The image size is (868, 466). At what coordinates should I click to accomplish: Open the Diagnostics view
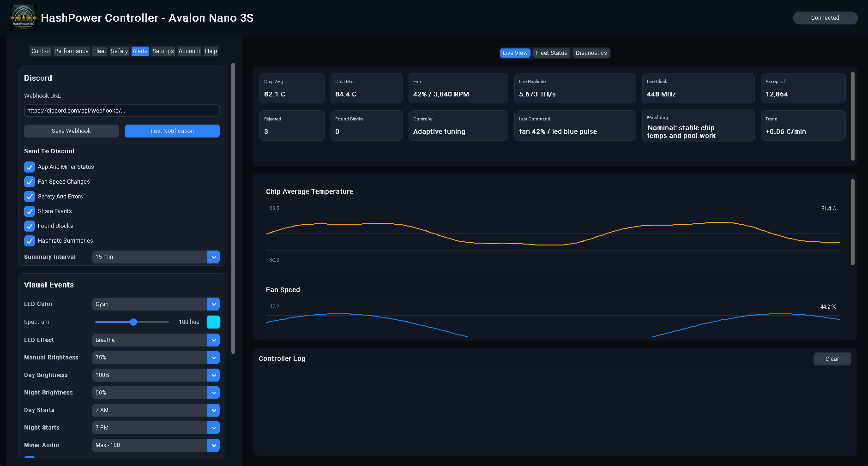pos(591,53)
